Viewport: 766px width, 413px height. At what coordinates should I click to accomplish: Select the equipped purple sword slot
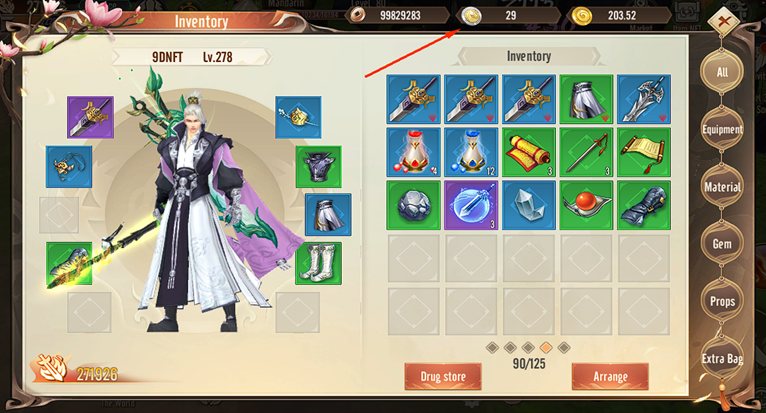pyautogui.click(x=90, y=117)
